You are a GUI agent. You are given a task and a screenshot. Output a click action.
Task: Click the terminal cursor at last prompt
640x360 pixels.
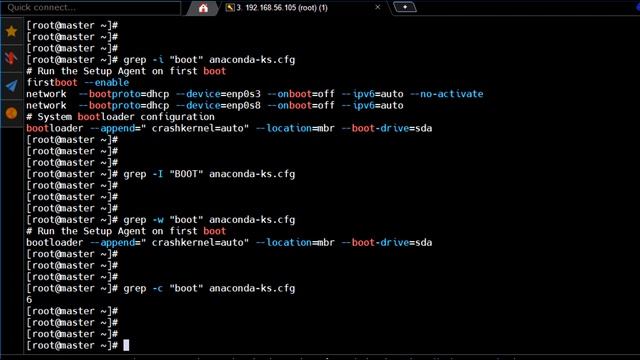[x=126, y=345]
